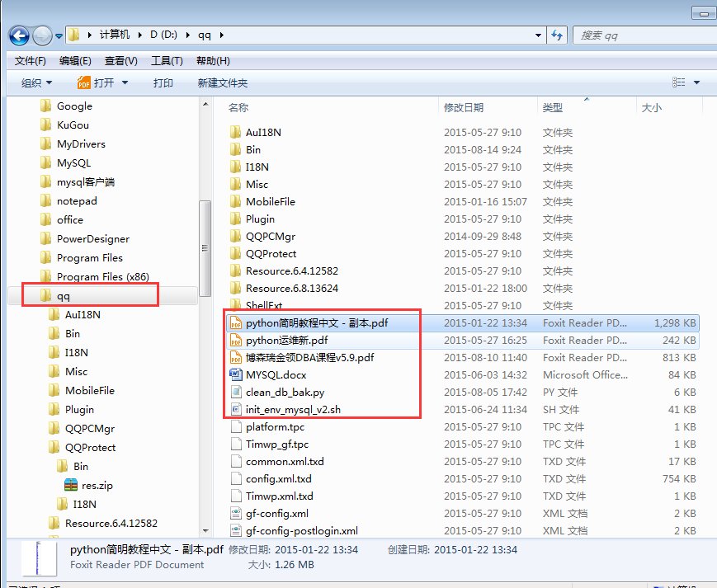The height and width of the screenshot is (588, 717).
Task: Open the 文件(F) menu
Action: pyautogui.click(x=31, y=61)
